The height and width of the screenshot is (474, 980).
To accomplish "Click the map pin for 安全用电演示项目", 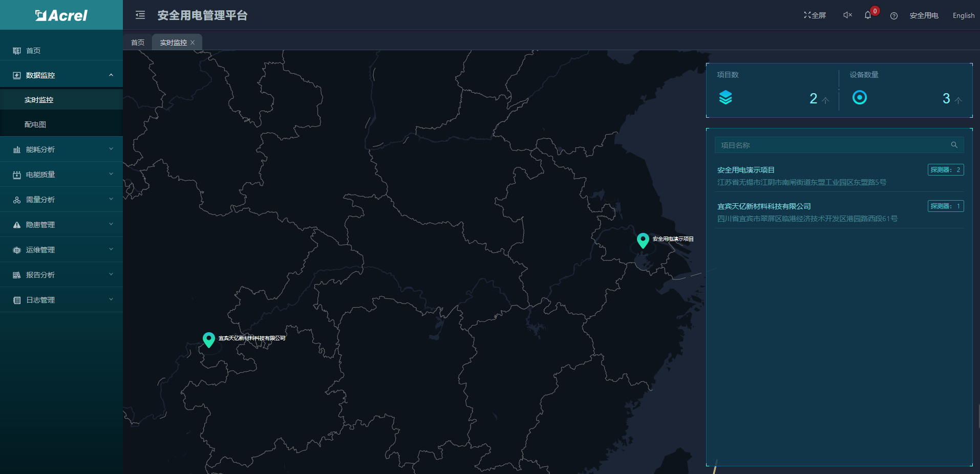I will 643,240.
